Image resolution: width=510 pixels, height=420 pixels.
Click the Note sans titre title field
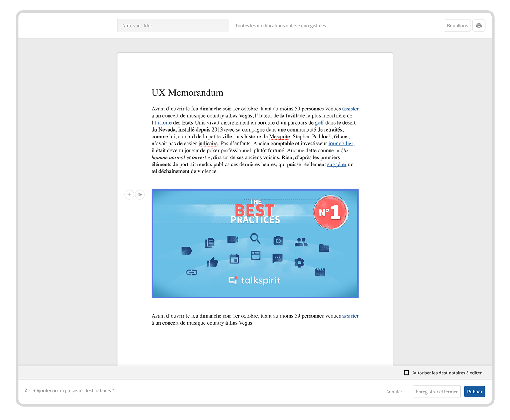(173, 25)
